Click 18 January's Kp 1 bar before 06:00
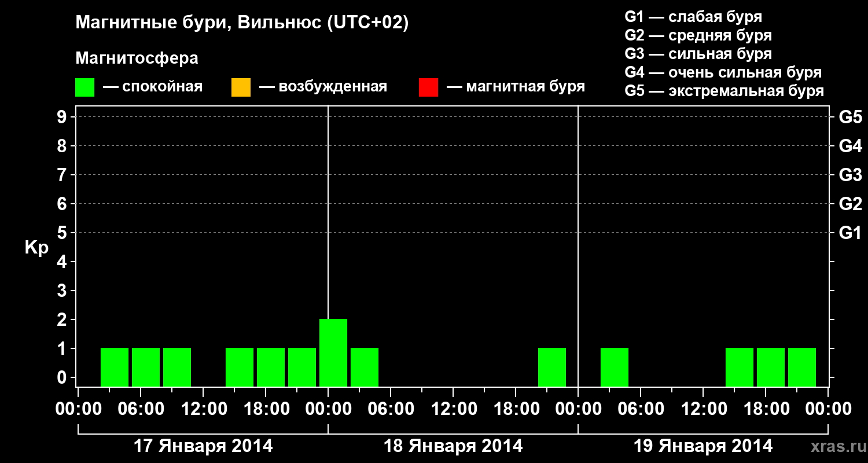 365,367
